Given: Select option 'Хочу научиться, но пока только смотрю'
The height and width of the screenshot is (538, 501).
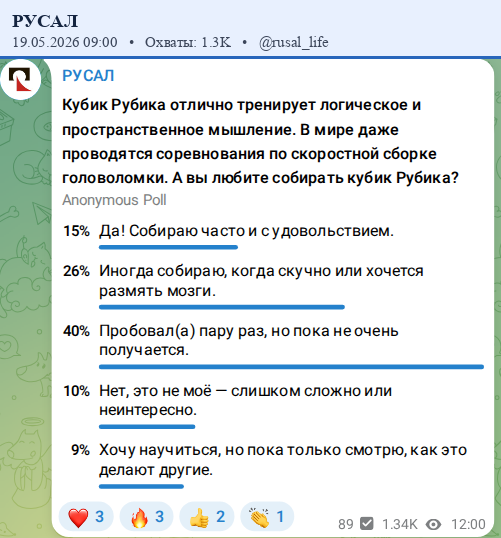Looking at the screenshot, I should (283, 460).
